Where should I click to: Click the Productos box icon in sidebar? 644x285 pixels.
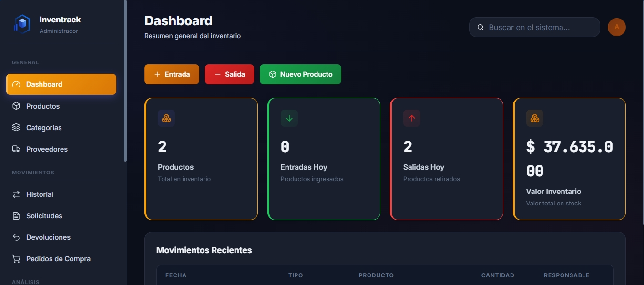(16, 106)
